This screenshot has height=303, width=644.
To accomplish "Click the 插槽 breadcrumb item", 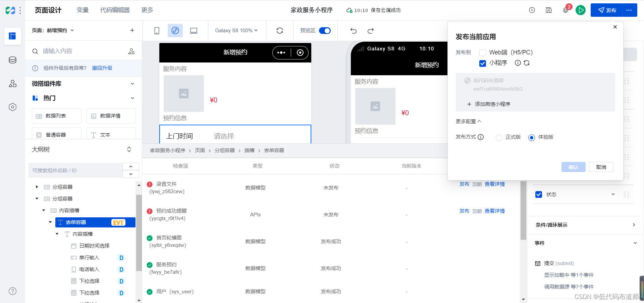I will [249, 150].
